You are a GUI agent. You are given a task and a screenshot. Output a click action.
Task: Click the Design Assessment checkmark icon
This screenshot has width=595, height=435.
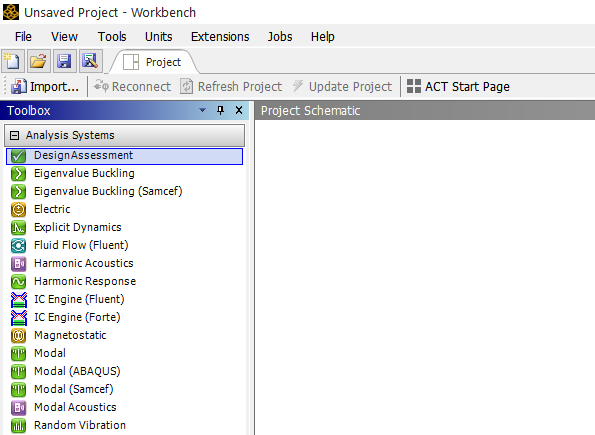click(x=18, y=156)
